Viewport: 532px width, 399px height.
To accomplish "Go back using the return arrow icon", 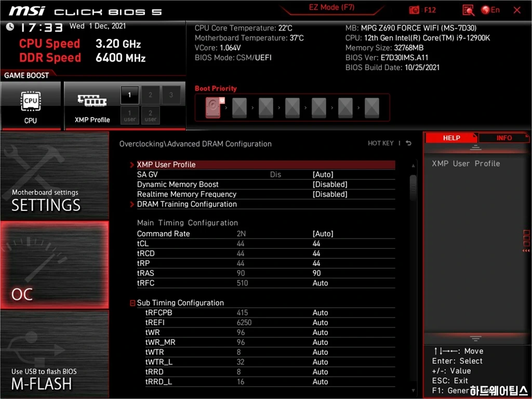I will (408, 143).
